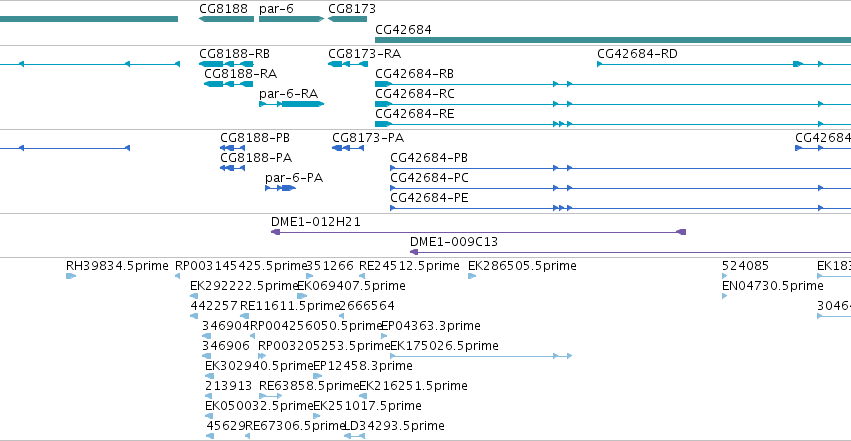Select the CG8188-PB protein label
This screenshot has width=851, height=441.
point(255,138)
